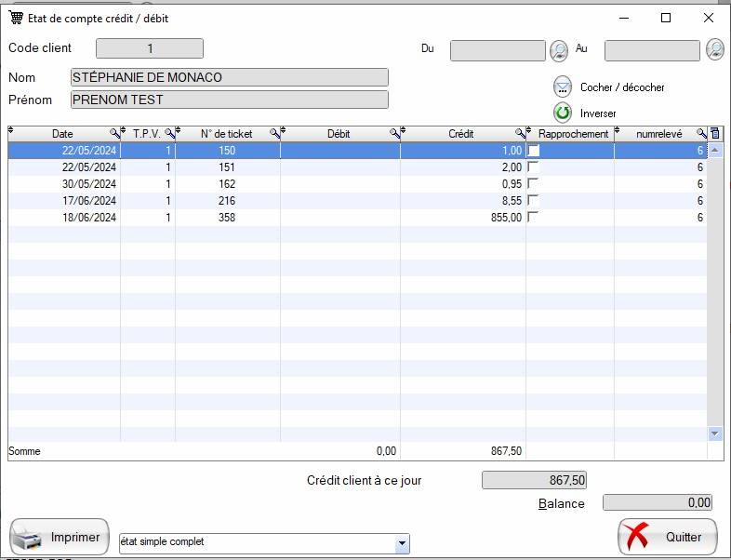Click the Au date picker magnifier icon
731x560 pixels.
tap(714, 49)
